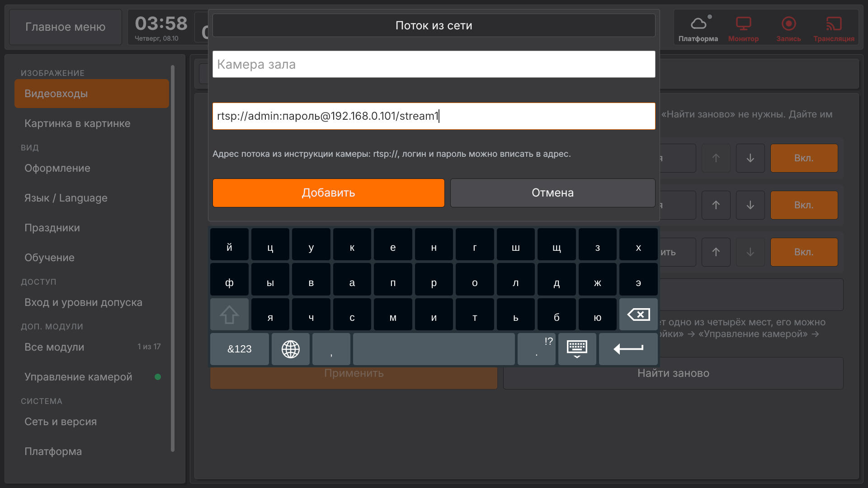Tap the period and !? key
868x488 pixels.
pos(537,349)
